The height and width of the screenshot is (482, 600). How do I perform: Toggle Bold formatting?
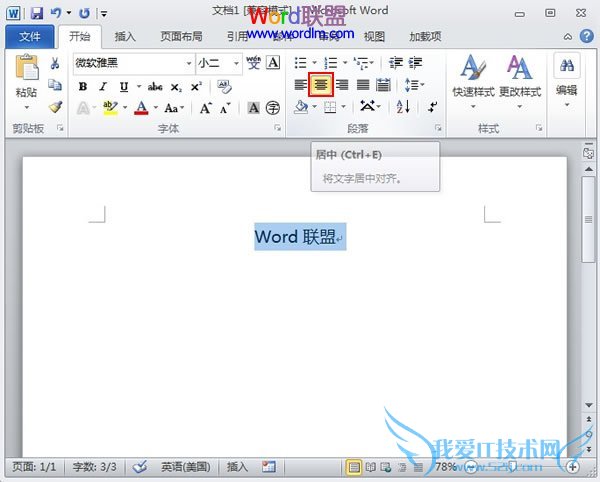83,87
